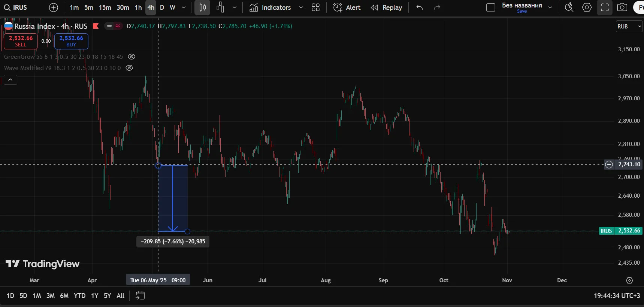
Task: Open the RUB currency dropdown
Action: pos(629,27)
